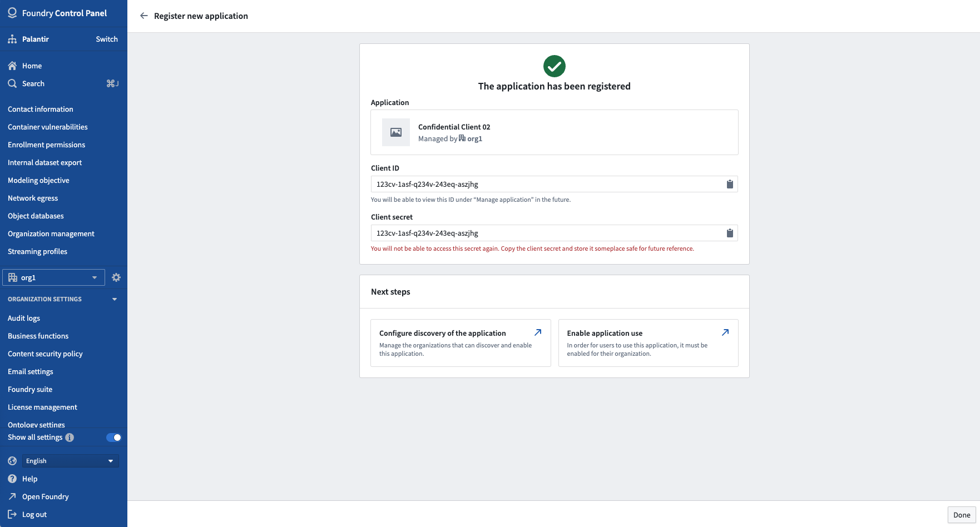Open Contact information in the sidebar

41,109
